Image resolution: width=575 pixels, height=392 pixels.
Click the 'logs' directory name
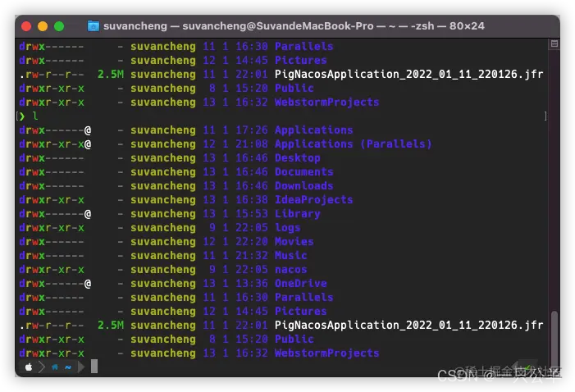coord(287,228)
